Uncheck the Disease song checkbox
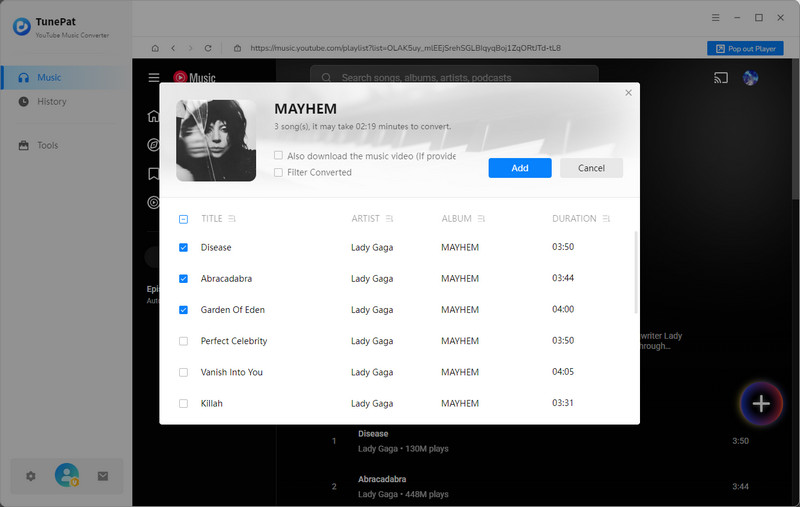Image resolution: width=800 pixels, height=507 pixels. tap(183, 247)
